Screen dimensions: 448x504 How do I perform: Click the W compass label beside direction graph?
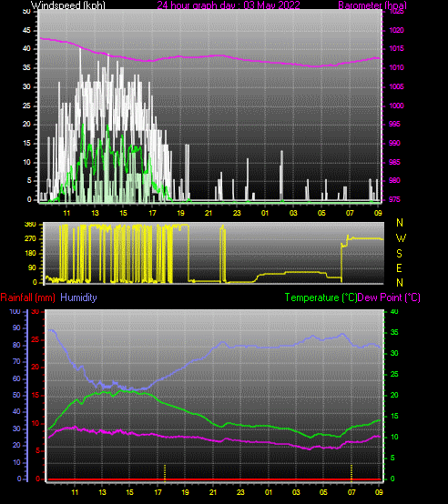pyautogui.click(x=401, y=238)
